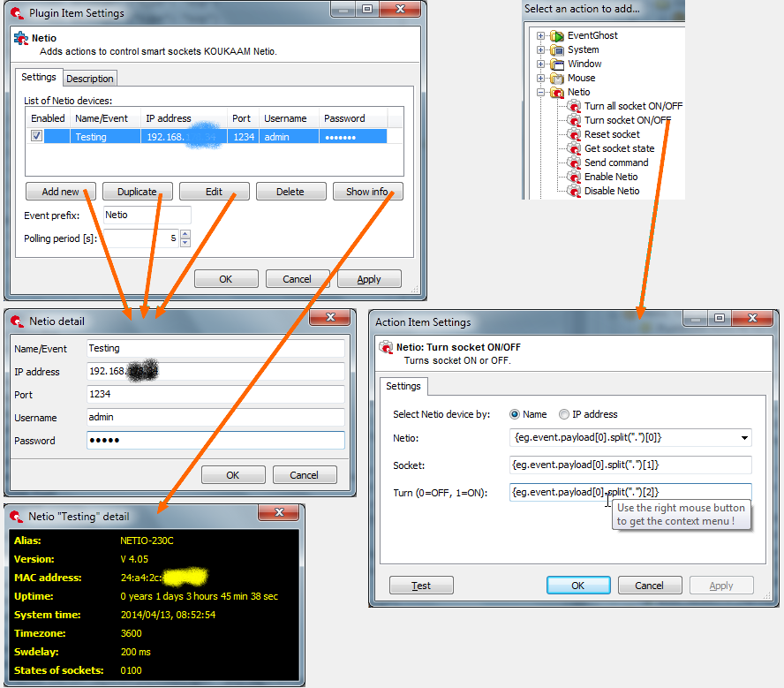
Task: Select the IP address radio button
Action: (x=564, y=414)
